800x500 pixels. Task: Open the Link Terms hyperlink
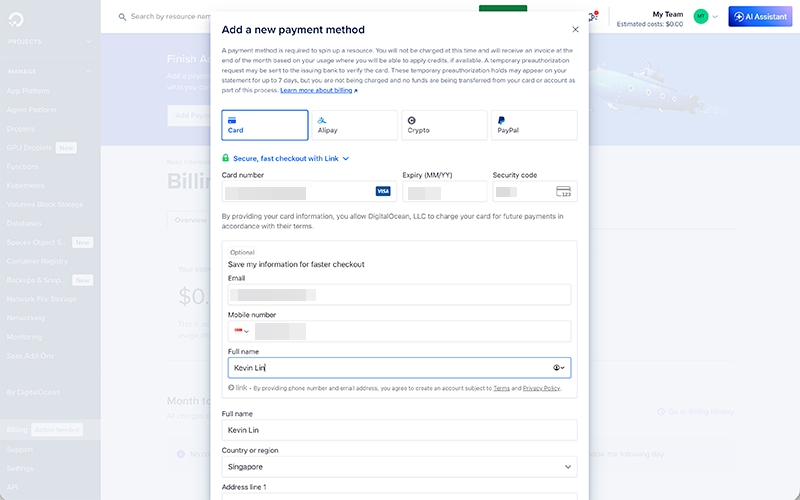(501, 388)
